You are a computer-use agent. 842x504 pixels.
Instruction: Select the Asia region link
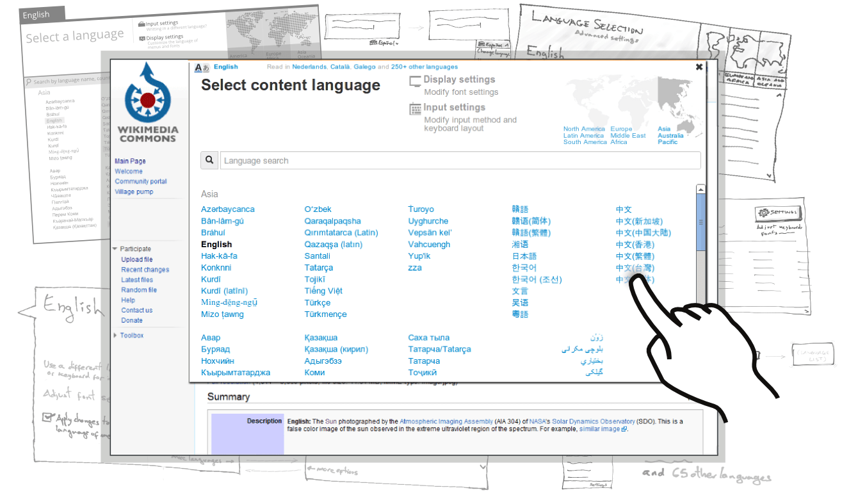point(664,129)
